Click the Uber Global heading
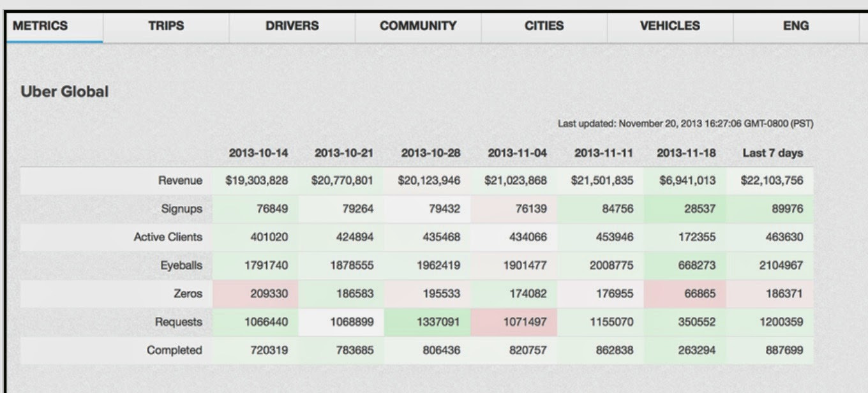Viewport: 868px width, 393px height. (x=64, y=92)
